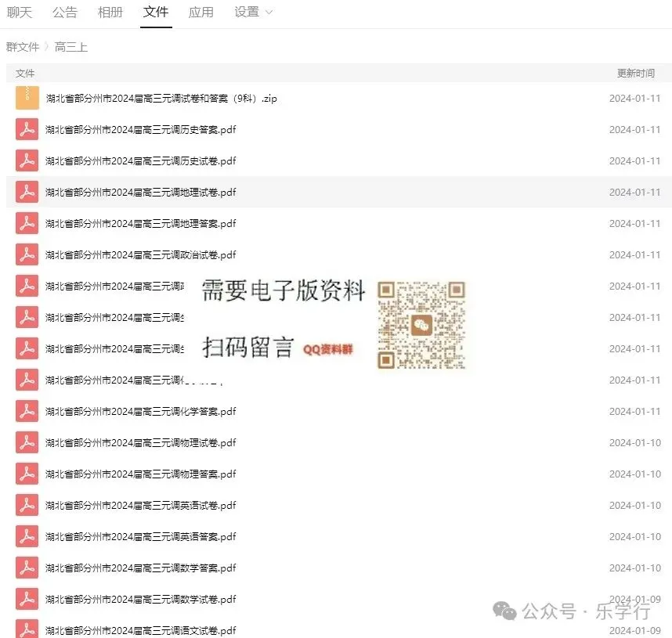Click date 2024-01-11 in 化学答案.pdf row
Screen dimensions: 672x638
634,412
